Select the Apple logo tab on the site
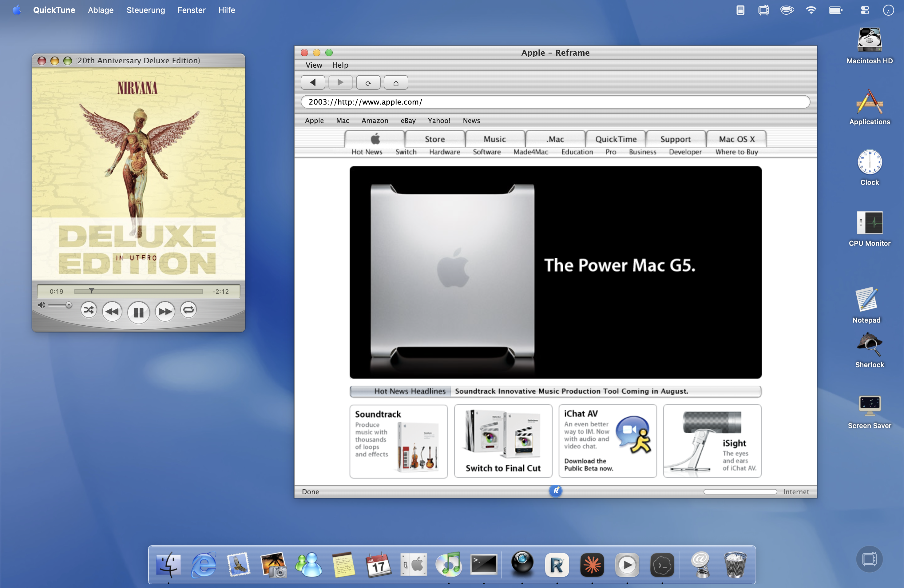This screenshot has height=588, width=904. click(x=375, y=139)
